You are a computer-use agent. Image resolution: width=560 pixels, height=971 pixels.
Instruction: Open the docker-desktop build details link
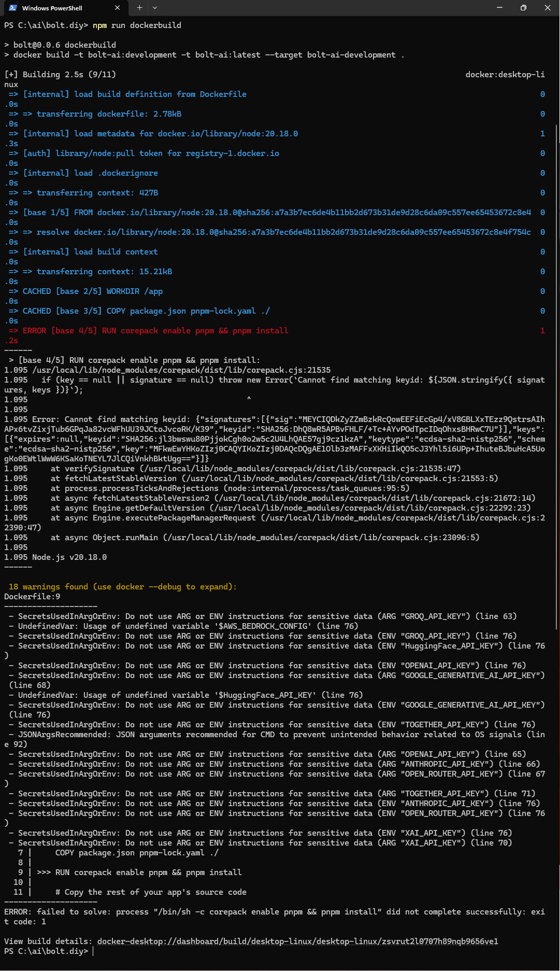pyautogui.click(x=298, y=941)
